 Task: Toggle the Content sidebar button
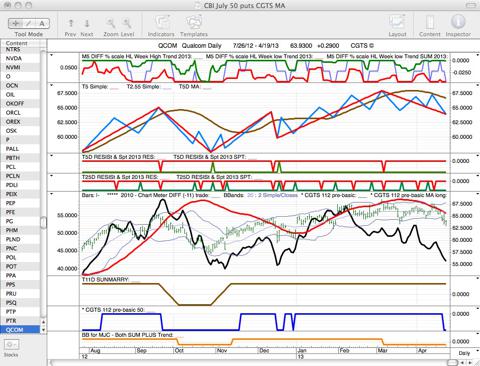pyautogui.click(x=430, y=23)
